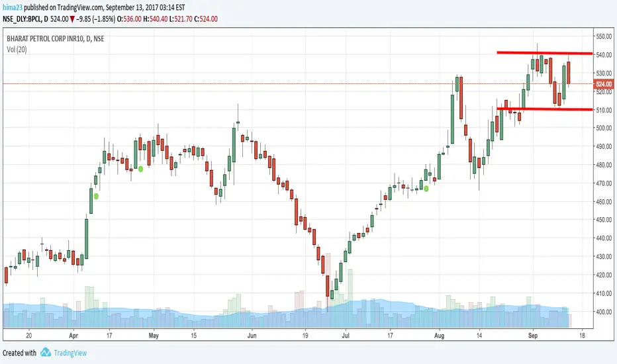Click the 14 date axis label
617x364 pixels.
click(479, 336)
